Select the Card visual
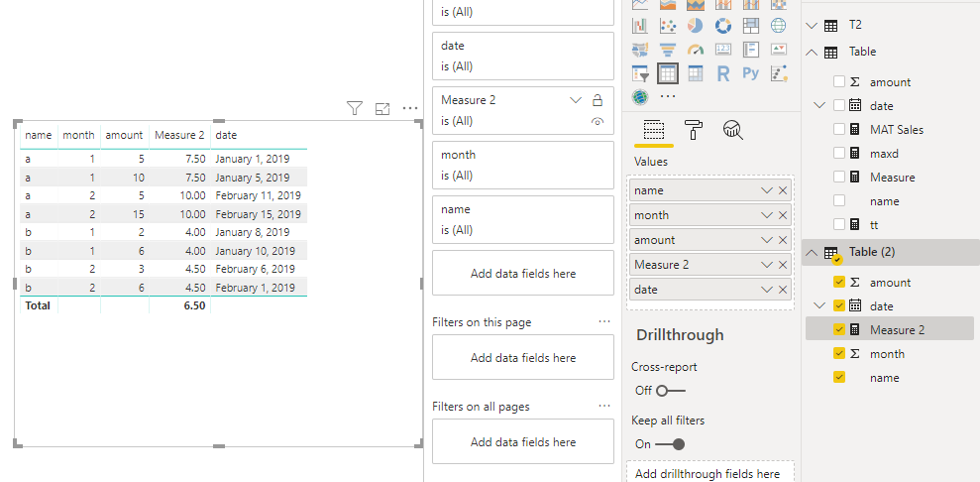Viewport: 980px width, 482px height. 723,50
